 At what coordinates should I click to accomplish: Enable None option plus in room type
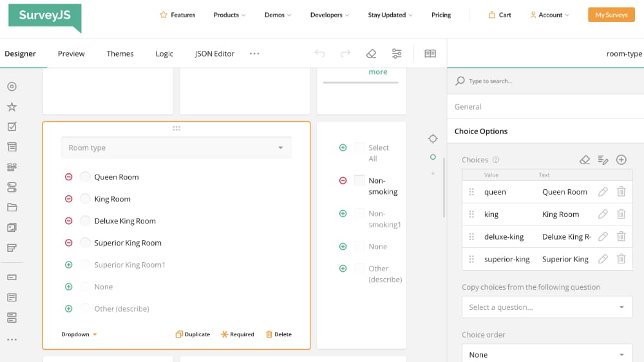coord(69,287)
